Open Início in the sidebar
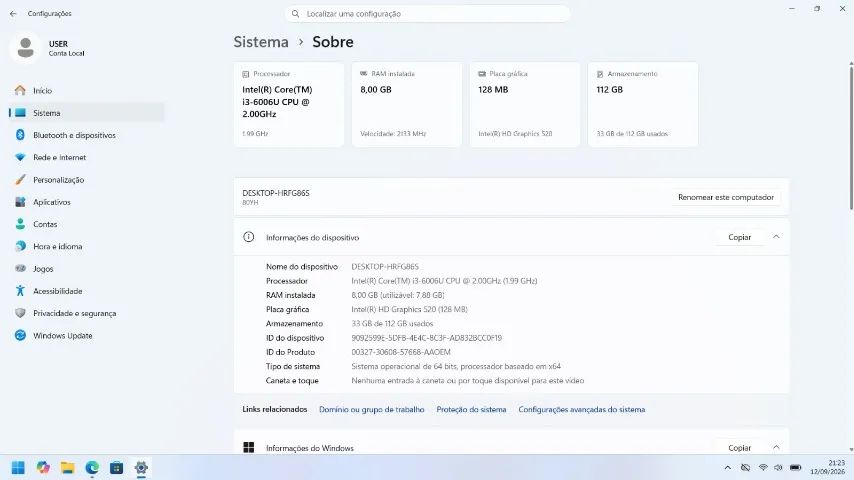The height and width of the screenshot is (480, 854). (87, 90)
